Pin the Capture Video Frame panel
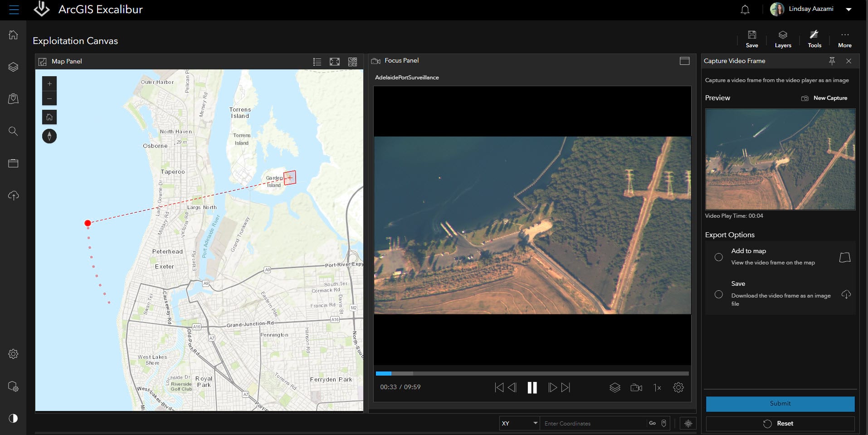Image resolution: width=868 pixels, height=435 pixels. [x=832, y=61]
